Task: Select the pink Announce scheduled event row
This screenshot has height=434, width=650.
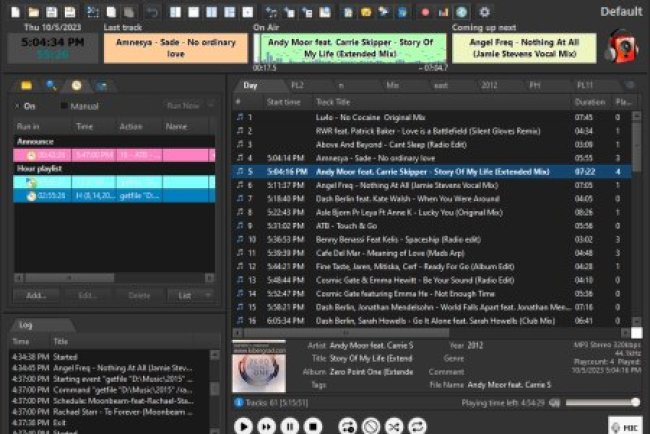Action: [114, 155]
